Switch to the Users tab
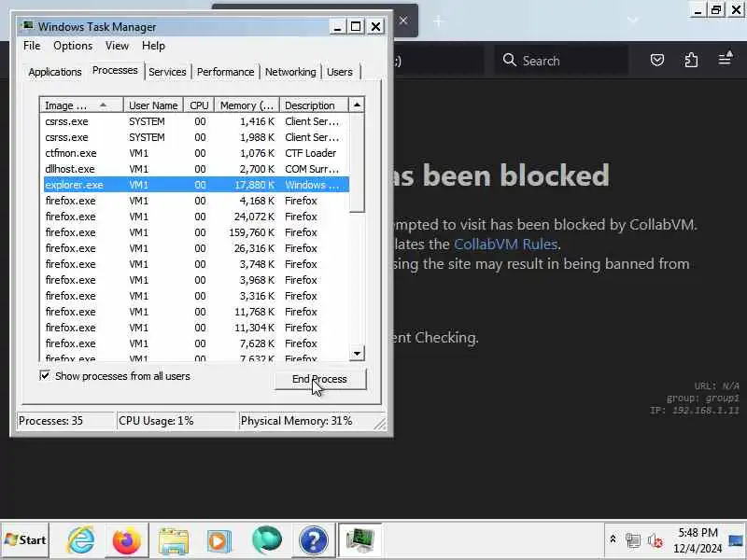 point(340,72)
